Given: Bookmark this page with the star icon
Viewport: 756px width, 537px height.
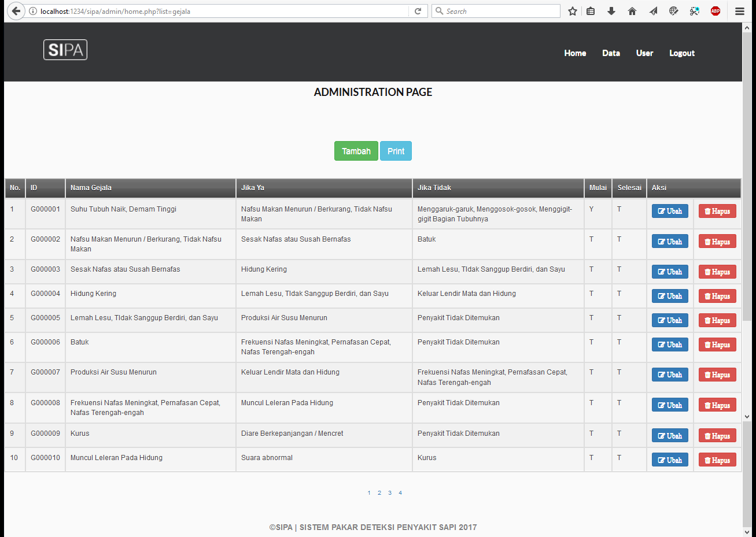Looking at the screenshot, I should tap(572, 11).
